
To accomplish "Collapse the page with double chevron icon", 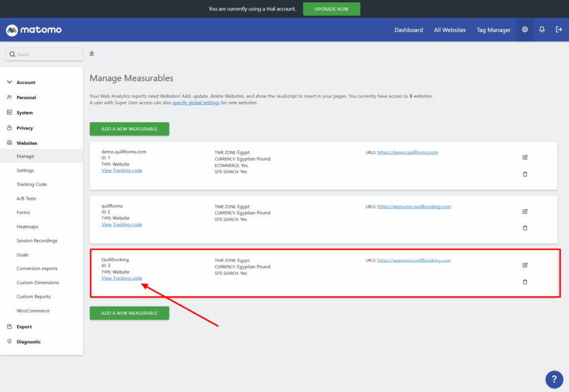I will (x=92, y=54).
